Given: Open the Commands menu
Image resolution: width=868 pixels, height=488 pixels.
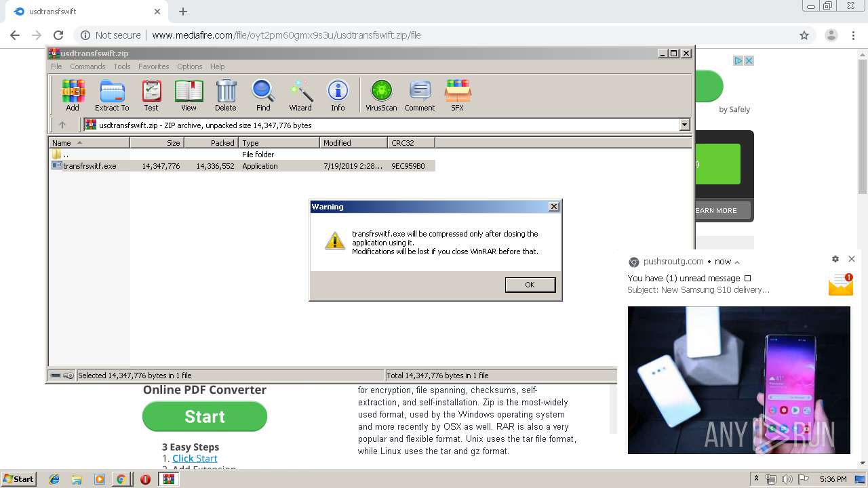Looking at the screenshot, I should 87,66.
